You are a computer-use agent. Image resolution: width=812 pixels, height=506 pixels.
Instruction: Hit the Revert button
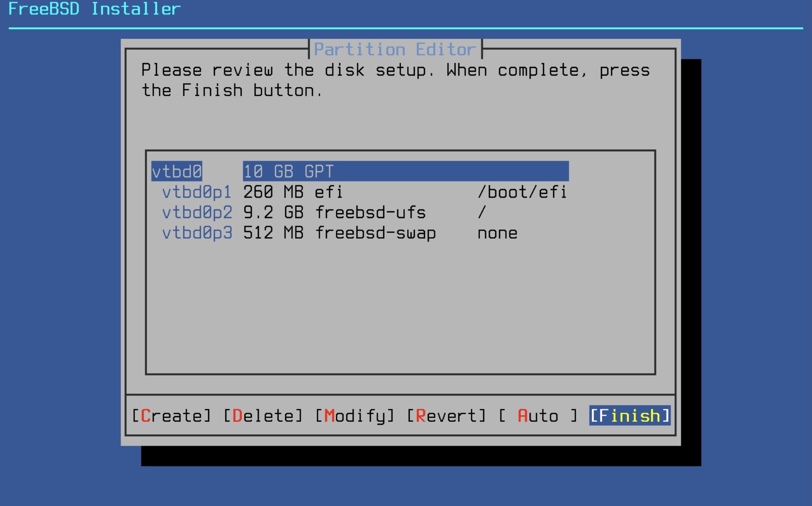446,416
